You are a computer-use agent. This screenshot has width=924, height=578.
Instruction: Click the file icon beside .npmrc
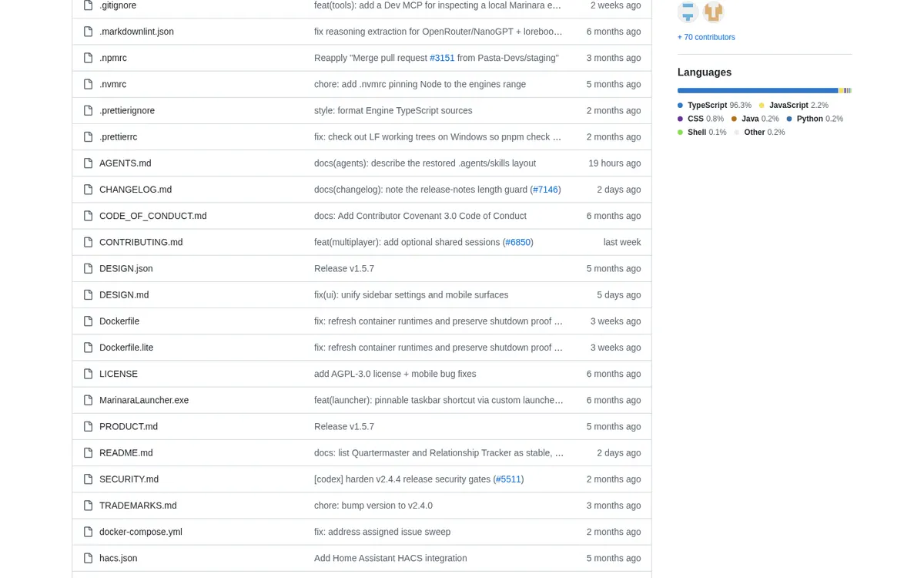coord(88,58)
